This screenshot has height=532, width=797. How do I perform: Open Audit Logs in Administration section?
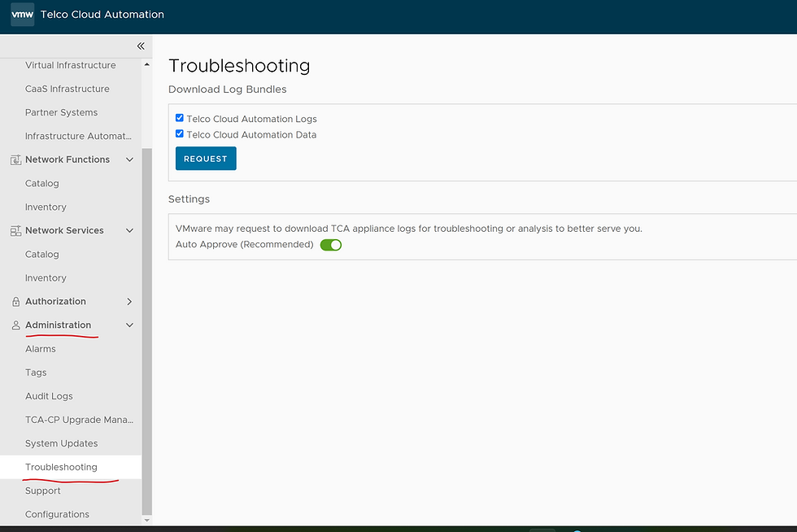[49, 395]
